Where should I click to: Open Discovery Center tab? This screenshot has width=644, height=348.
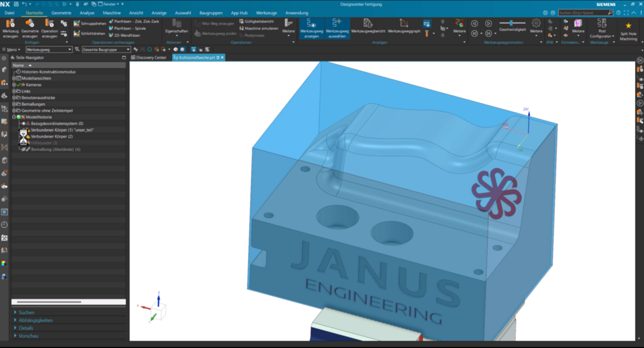(148, 57)
